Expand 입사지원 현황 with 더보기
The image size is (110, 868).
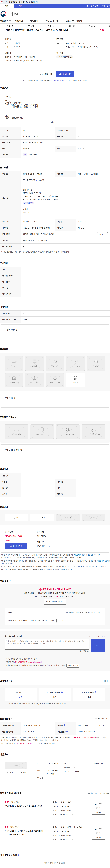pyautogui.click(x=106, y=681)
